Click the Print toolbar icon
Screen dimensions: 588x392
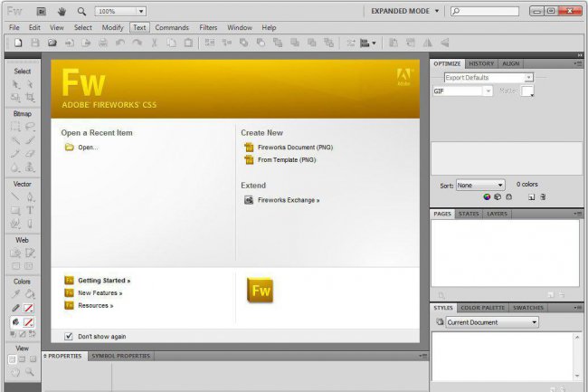pos(103,43)
